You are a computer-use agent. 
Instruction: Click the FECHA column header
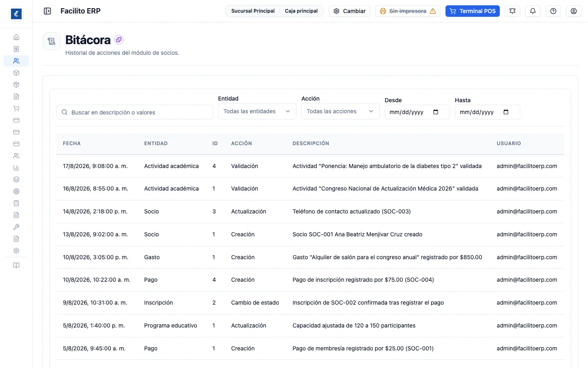pyautogui.click(x=72, y=144)
